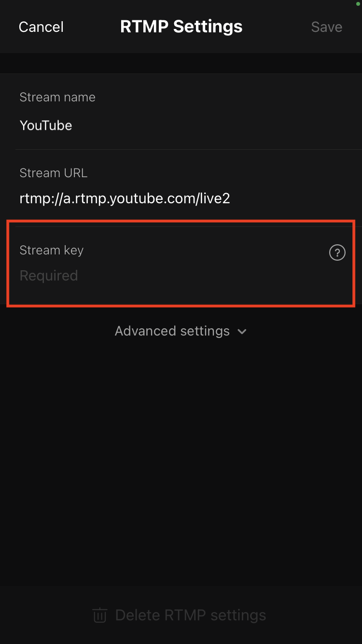Screen dimensions: 362x644
Task: Focus the Stream key Required field
Action: [x=181, y=264]
